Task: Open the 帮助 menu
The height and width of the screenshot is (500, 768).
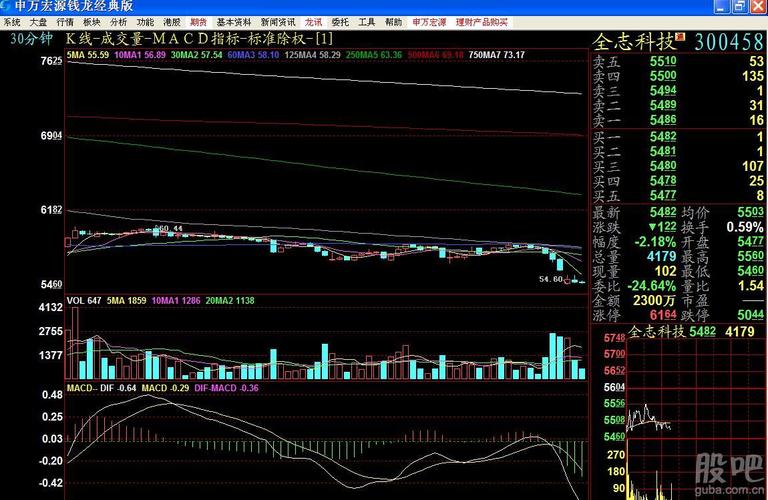Action: [393, 23]
